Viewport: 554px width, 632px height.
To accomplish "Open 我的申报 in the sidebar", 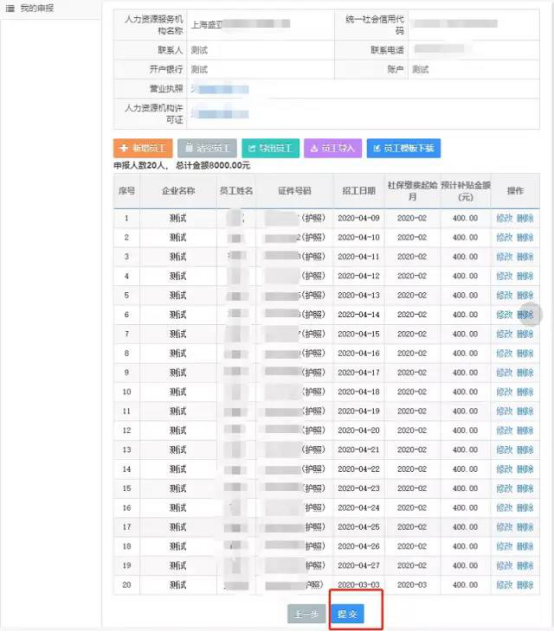I will pyautogui.click(x=37, y=8).
